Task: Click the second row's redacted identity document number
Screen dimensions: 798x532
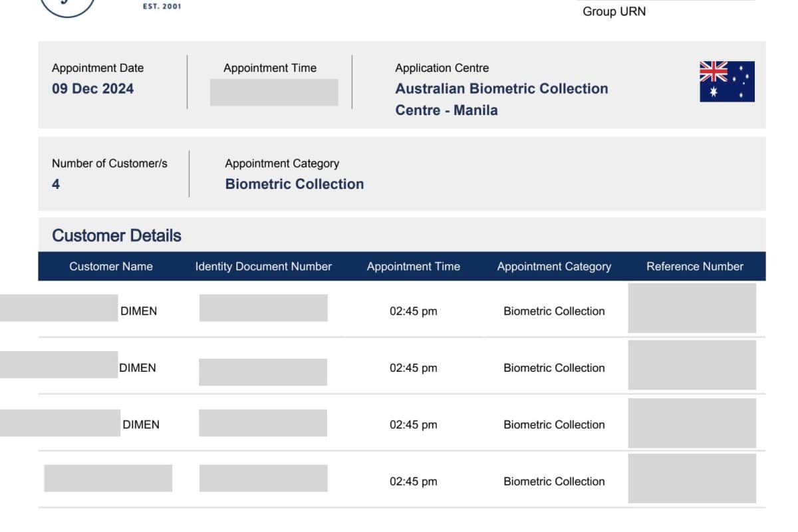Action: (263, 372)
